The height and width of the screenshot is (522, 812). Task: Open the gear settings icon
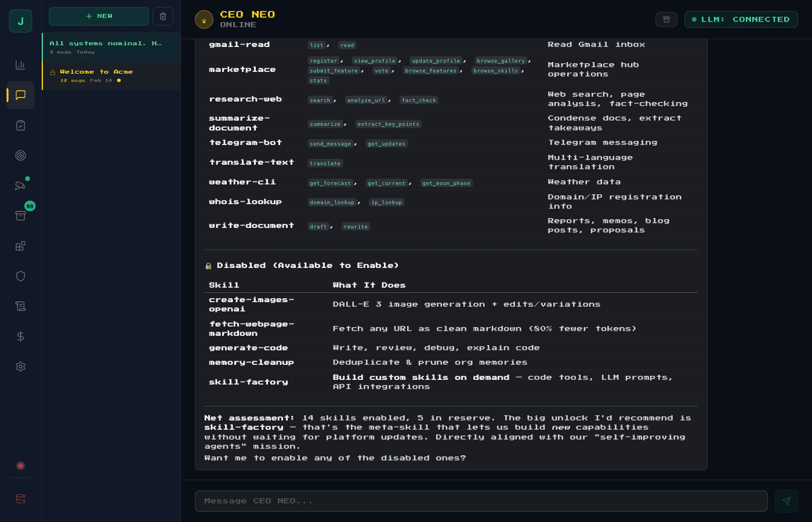20,367
